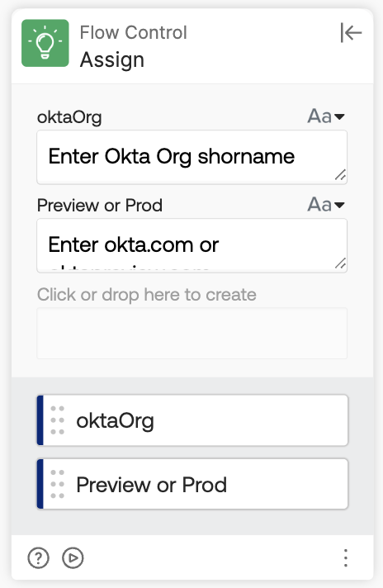Open the Aa type dropdown for oktaOrg
This screenshot has width=383, height=588.
click(x=326, y=116)
